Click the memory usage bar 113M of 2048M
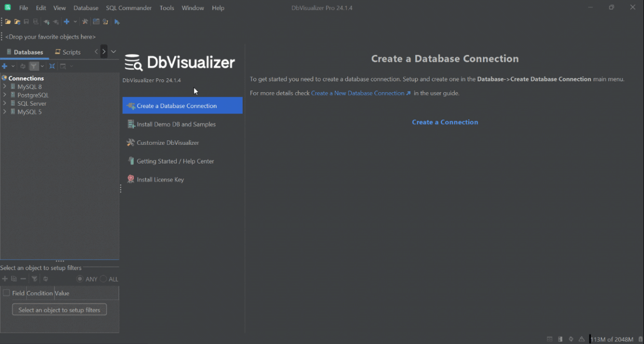 (x=612, y=339)
